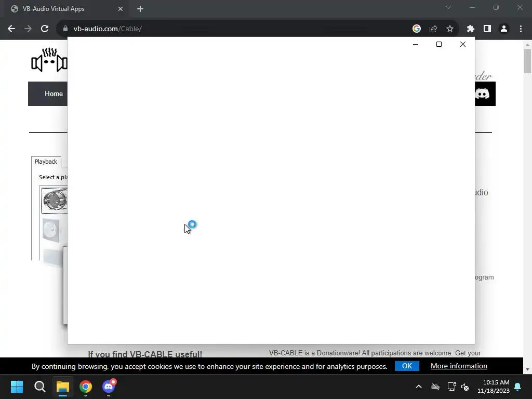Open File Explorer from taskbar

(x=63, y=387)
